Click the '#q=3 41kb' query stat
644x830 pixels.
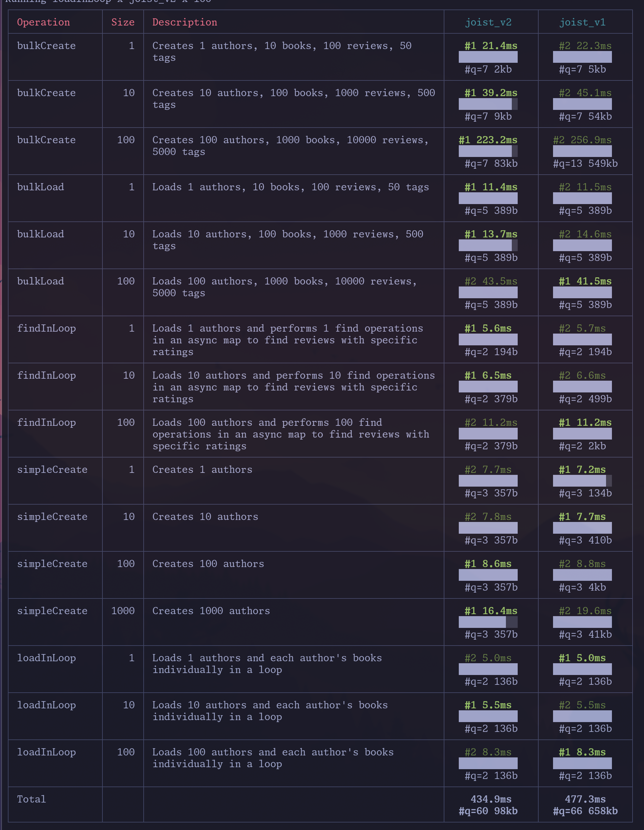coord(585,634)
